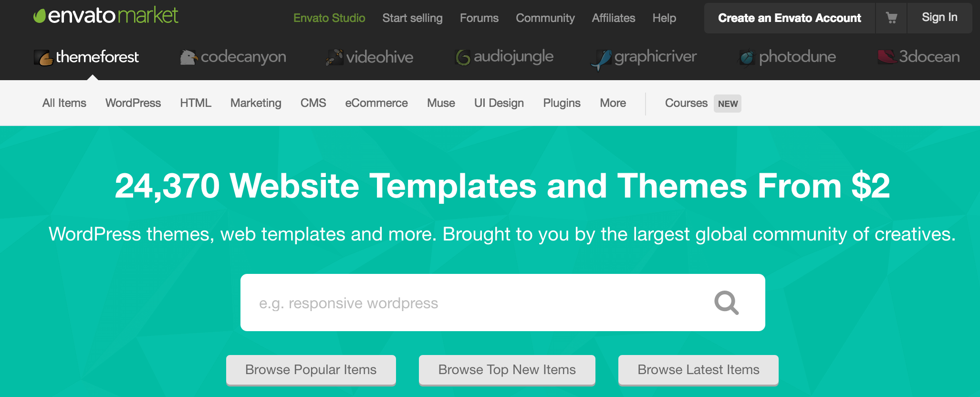Open the CodeCanyon marketplace logo
The height and width of the screenshot is (397, 980).
(x=233, y=57)
